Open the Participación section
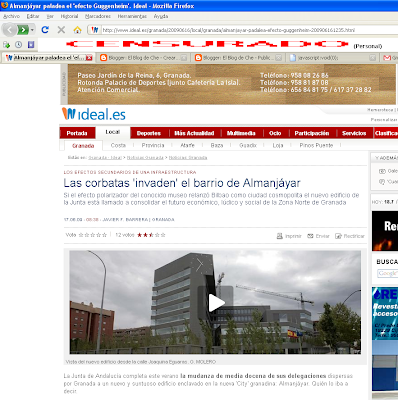Viewport: 398px width, 400px height. click(x=312, y=133)
